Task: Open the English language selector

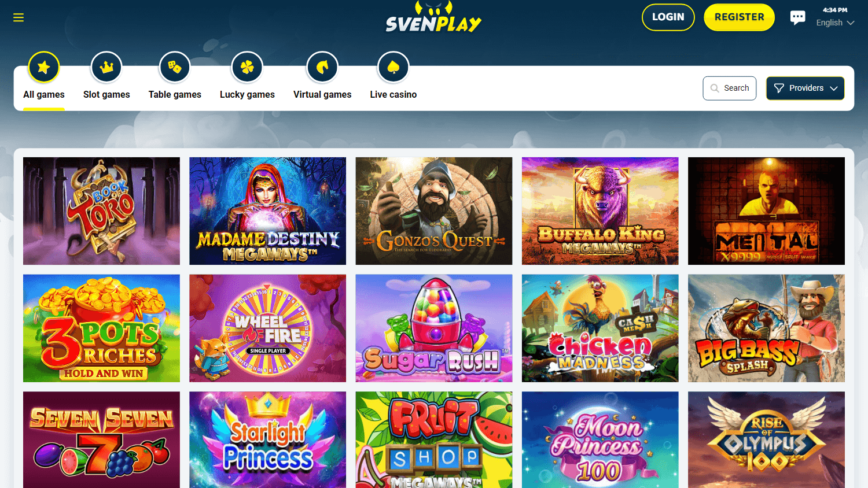Action: click(x=835, y=23)
